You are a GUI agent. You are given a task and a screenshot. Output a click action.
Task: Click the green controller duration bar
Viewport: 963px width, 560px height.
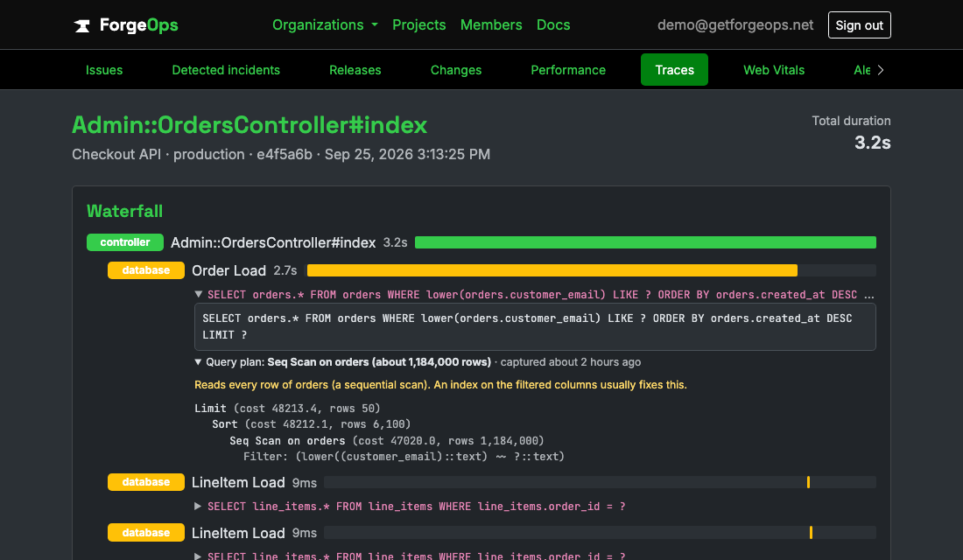[x=645, y=242]
